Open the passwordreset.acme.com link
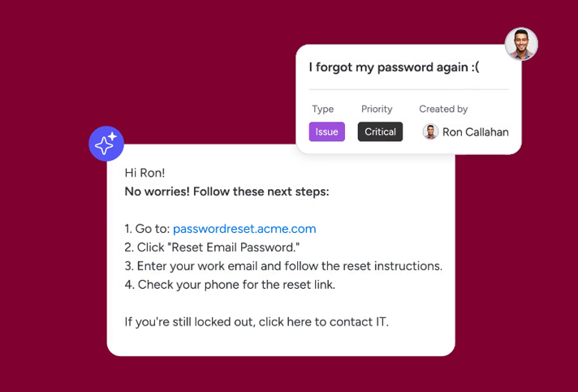The width and height of the screenshot is (578, 392). (x=244, y=229)
